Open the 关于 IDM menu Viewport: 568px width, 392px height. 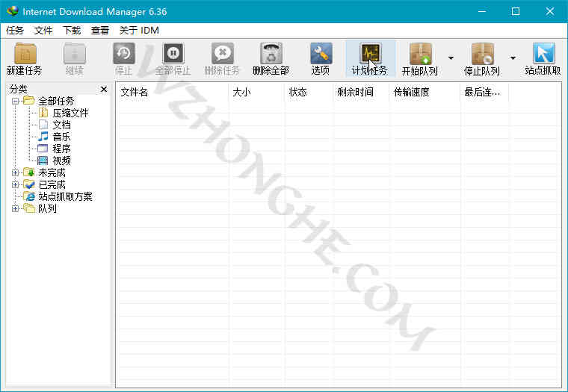click(139, 31)
